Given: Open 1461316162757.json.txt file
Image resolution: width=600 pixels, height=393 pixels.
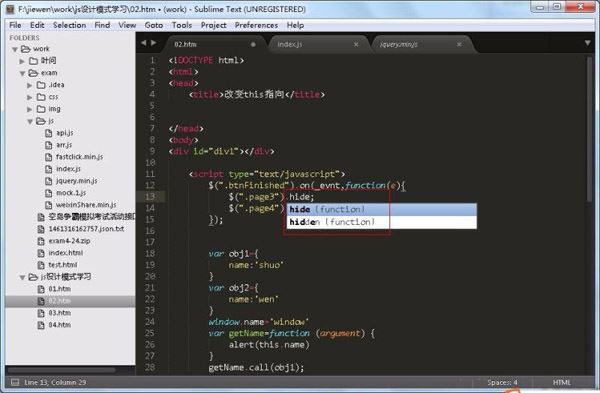Looking at the screenshot, I should tap(86, 229).
